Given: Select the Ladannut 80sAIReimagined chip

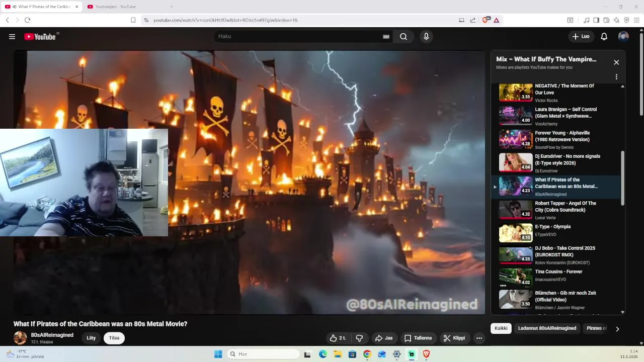Looking at the screenshot, I should (x=547, y=328).
